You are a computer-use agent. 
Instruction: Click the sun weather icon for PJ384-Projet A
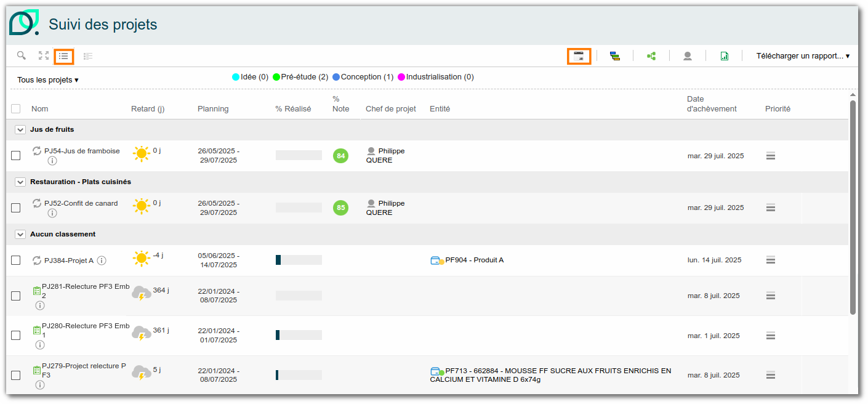[142, 259]
